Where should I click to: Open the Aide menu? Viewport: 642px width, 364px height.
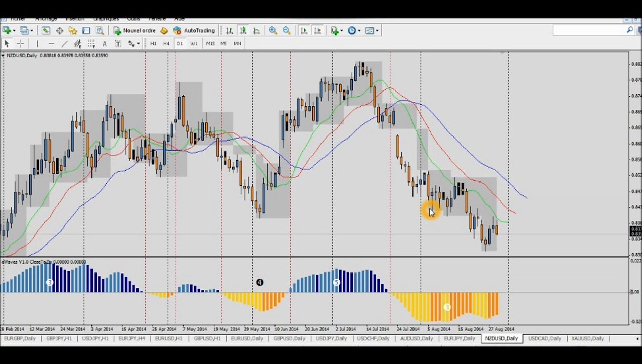click(x=179, y=19)
